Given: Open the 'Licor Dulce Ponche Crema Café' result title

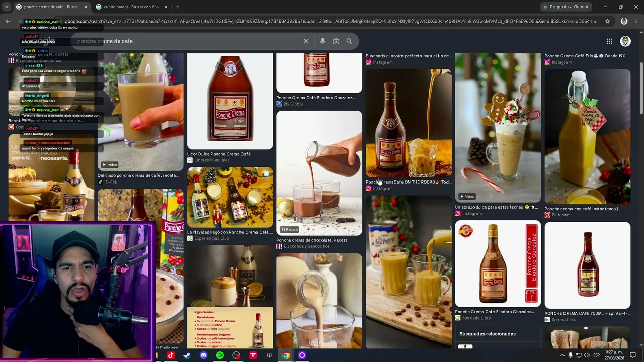Looking at the screenshot, I should (219, 154).
